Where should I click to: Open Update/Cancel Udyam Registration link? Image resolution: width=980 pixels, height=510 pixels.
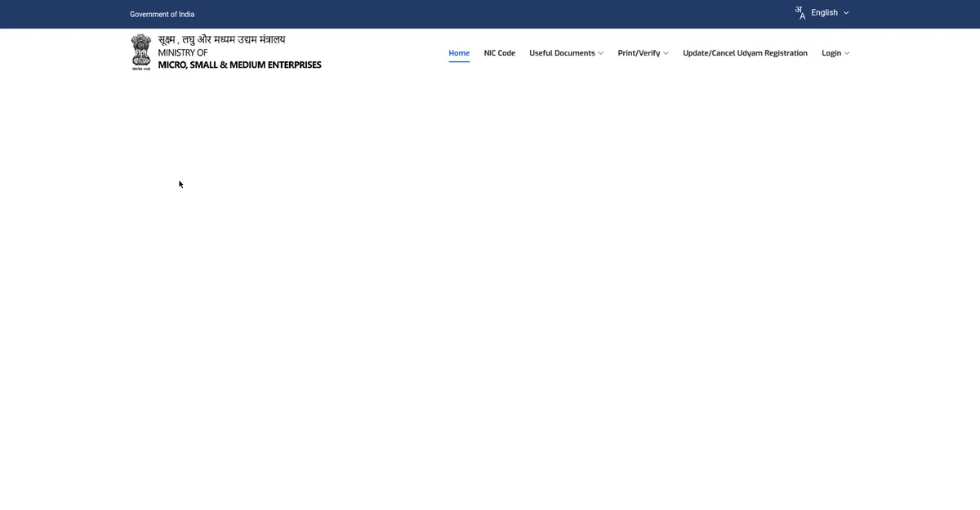point(745,53)
